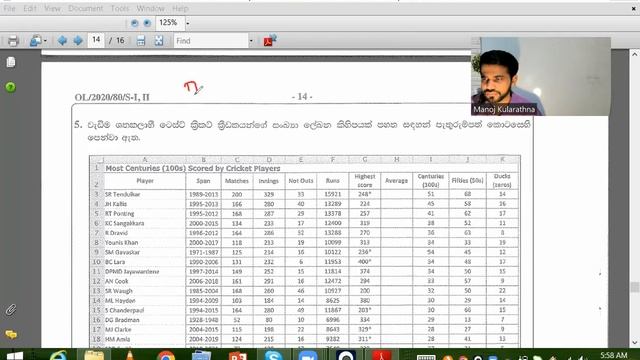This screenshot has width=640, height=360.
Task: Click the page number field showing 14
Action: (x=96, y=40)
